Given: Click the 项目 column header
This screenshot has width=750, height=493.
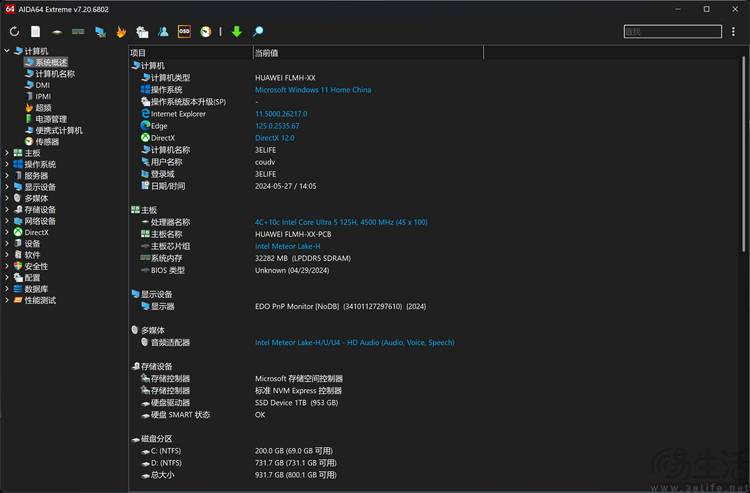Looking at the screenshot, I should click(190, 53).
